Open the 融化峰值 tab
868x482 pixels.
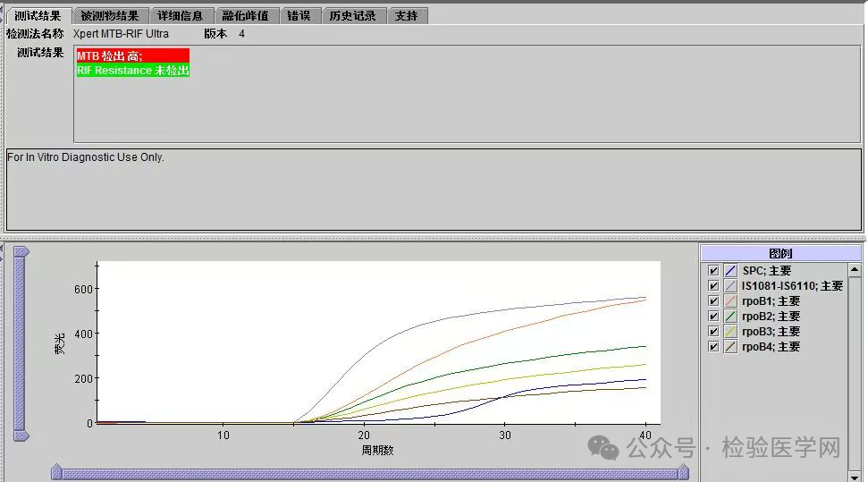click(x=245, y=16)
